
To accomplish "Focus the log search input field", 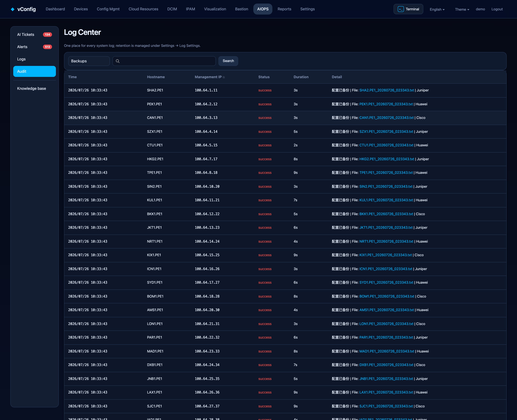I will click(164, 61).
